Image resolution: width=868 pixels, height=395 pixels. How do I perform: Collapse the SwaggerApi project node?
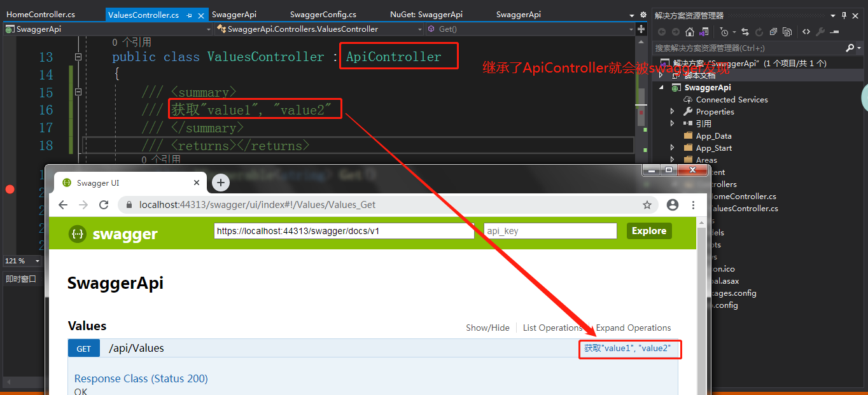661,88
